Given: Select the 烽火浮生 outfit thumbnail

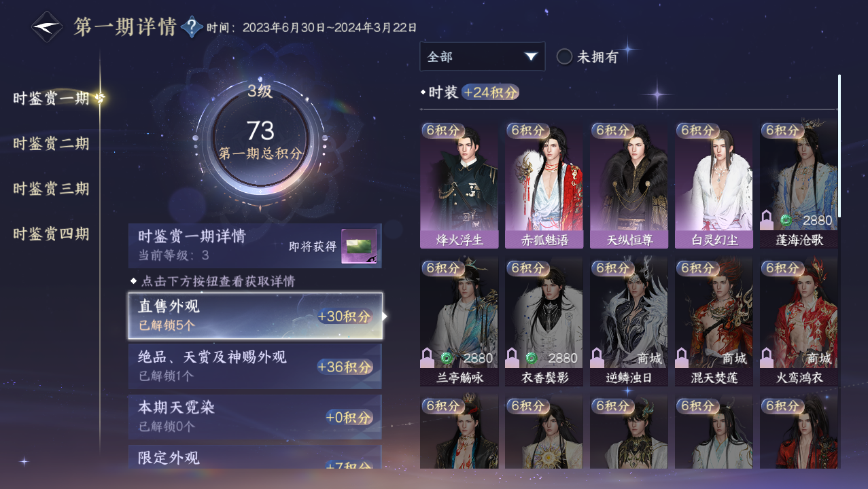Looking at the screenshot, I should click(459, 185).
